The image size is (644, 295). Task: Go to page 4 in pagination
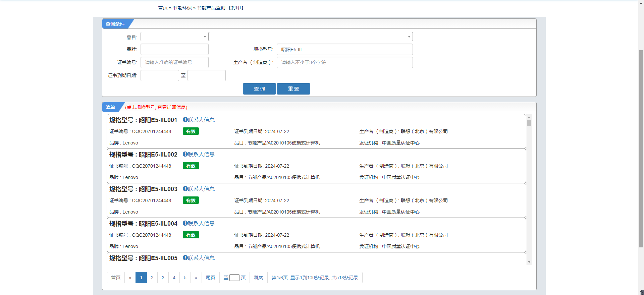[174, 278]
